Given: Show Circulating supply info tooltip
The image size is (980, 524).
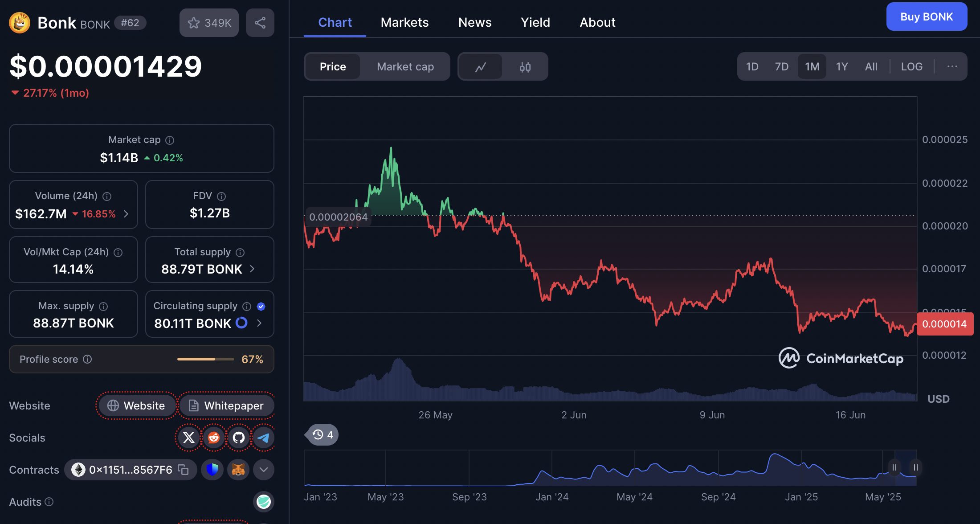Looking at the screenshot, I should coord(247,307).
